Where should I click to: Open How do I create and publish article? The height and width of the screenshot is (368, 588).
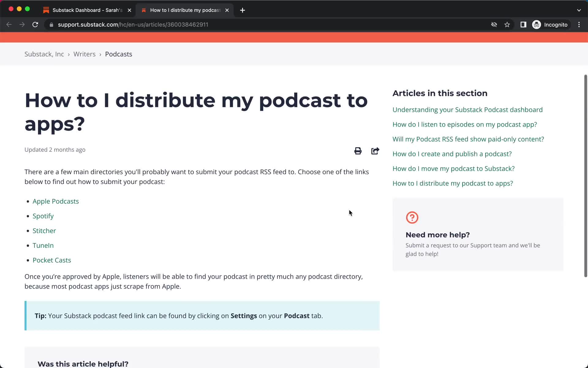452,154
